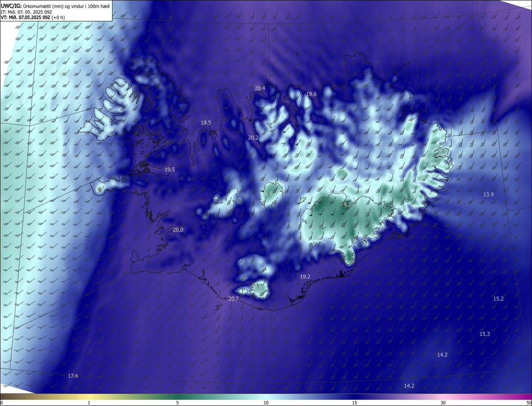Click the 6.5 value on the glacier
Viewport: 532px width, 406px height.
[268, 194]
